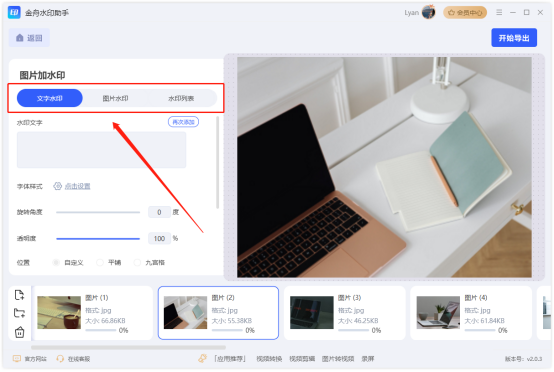Click the 图片 (1) size text 66.86KB
Screen dimensions: 554x372
105,321
